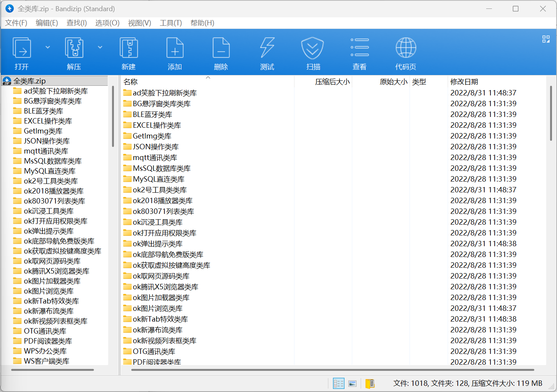Add files to the archive via 添加
The width and height of the screenshot is (557, 392).
point(175,52)
